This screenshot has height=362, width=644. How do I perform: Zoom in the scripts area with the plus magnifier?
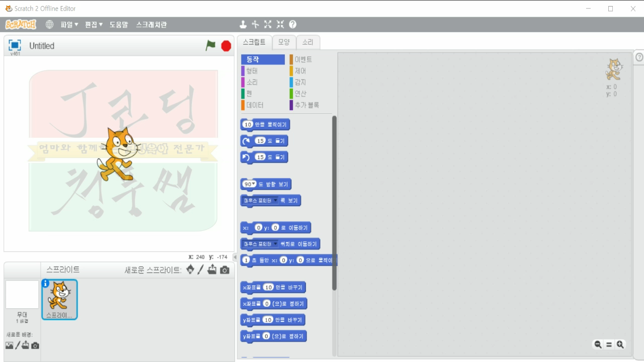tap(620, 344)
